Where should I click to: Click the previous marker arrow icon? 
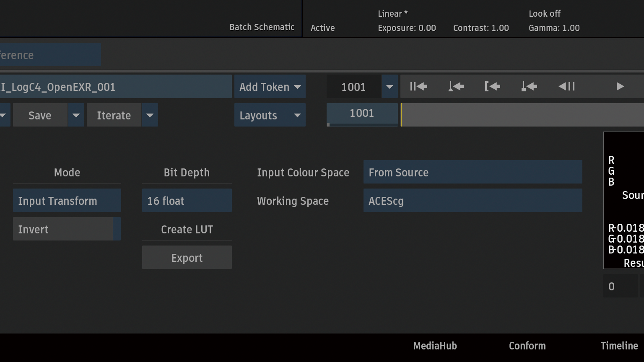[529, 87]
